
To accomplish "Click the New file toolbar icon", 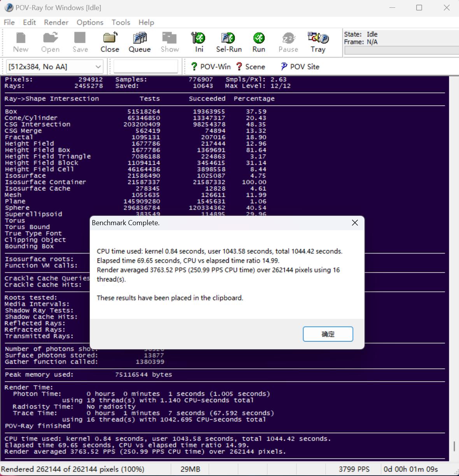I will (x=21, y=42).
